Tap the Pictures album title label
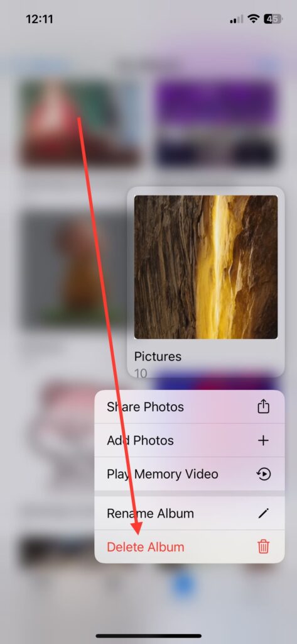The image size is (297, 644). [158, 357]
